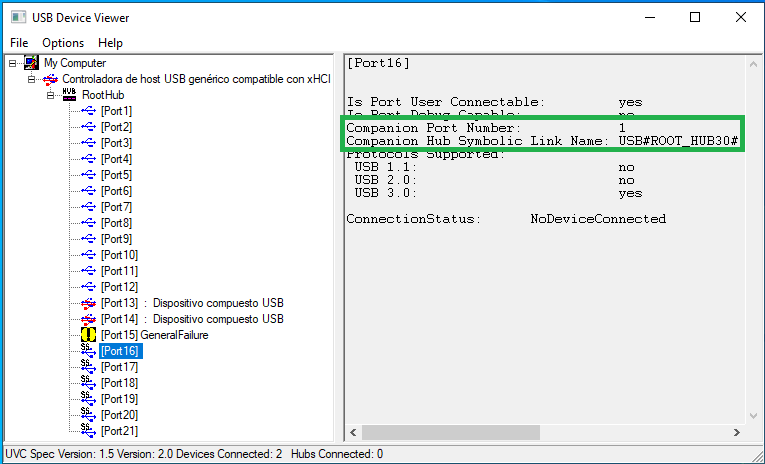Image resolution: width=765 pixels, height=464 pixels.
Task: Click the RootHub hub icon
Action: pyautogui.click(x=69, y=94)
